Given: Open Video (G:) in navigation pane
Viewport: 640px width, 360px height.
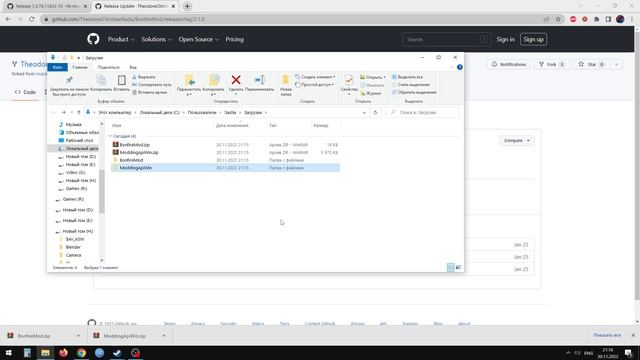Looking at the screenshot, I should coord(76,173).
